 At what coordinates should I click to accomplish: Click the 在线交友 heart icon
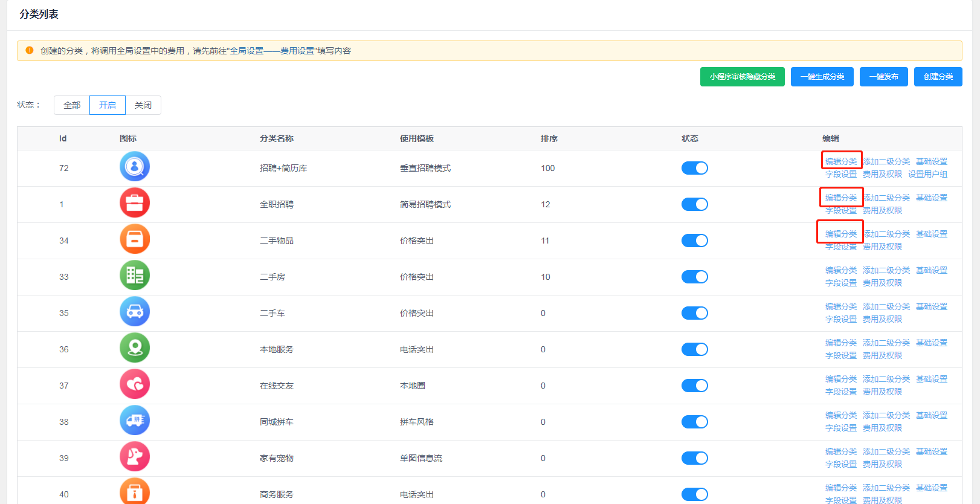[135, 384]
